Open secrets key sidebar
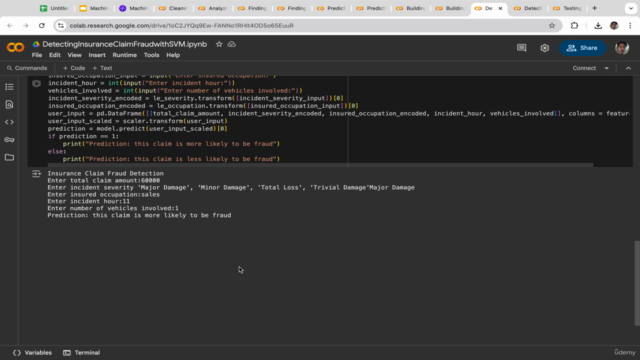640x360 pixels. [9, 140]
